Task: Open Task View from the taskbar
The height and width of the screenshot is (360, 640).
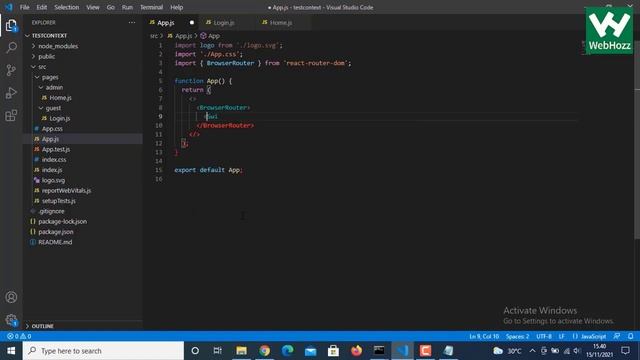Action: (x=218, y=351)
